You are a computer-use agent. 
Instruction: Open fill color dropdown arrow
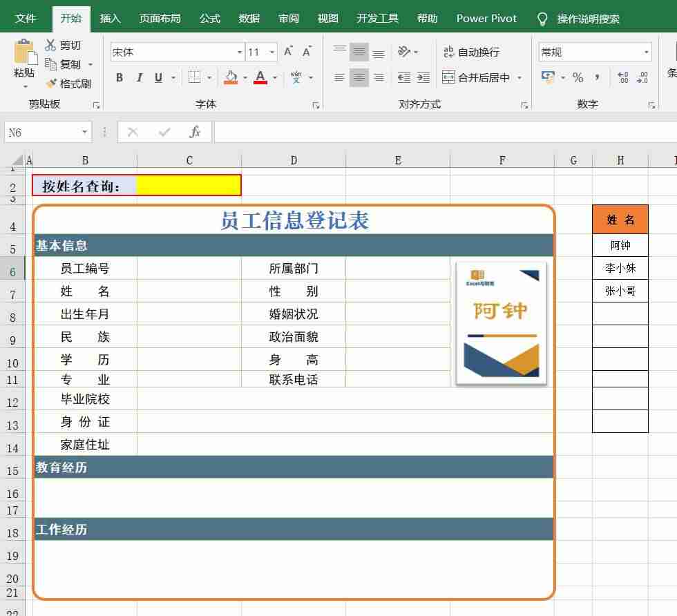(x=245, y=78)
